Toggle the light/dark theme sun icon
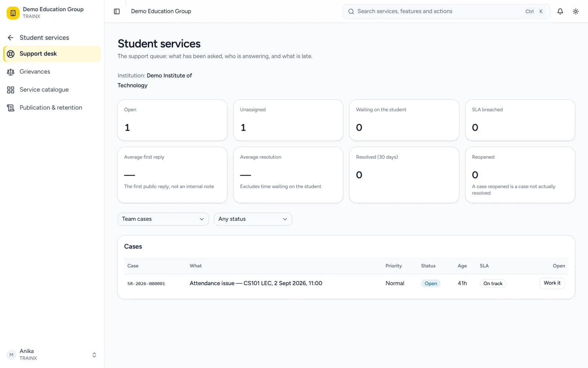The image size is (588, 368). click(x=576, y=11)
